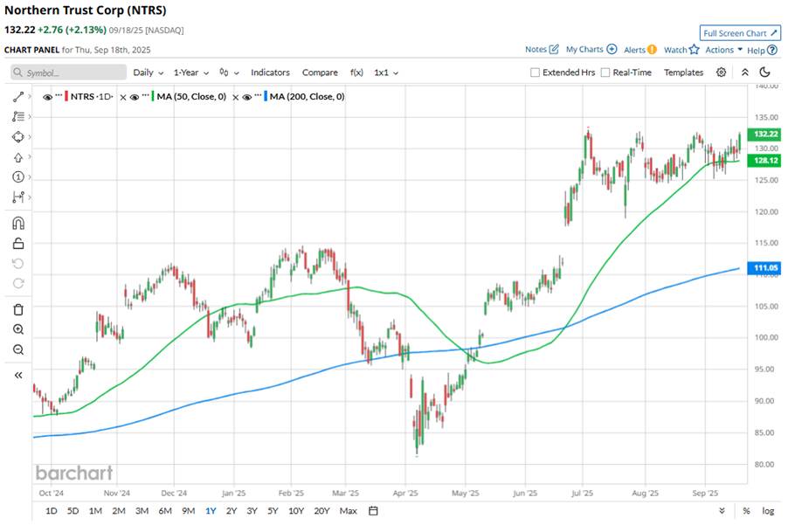This screenshot has height=532, width=788.
Task: Expand the bottom panel double chevron
Action: [722, 511]
